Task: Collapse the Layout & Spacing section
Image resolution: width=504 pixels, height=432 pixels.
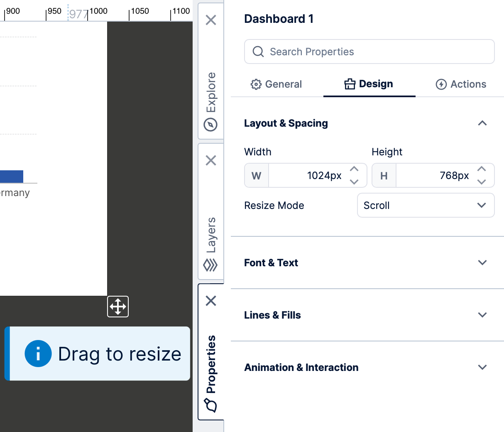Action: [482, 123]
